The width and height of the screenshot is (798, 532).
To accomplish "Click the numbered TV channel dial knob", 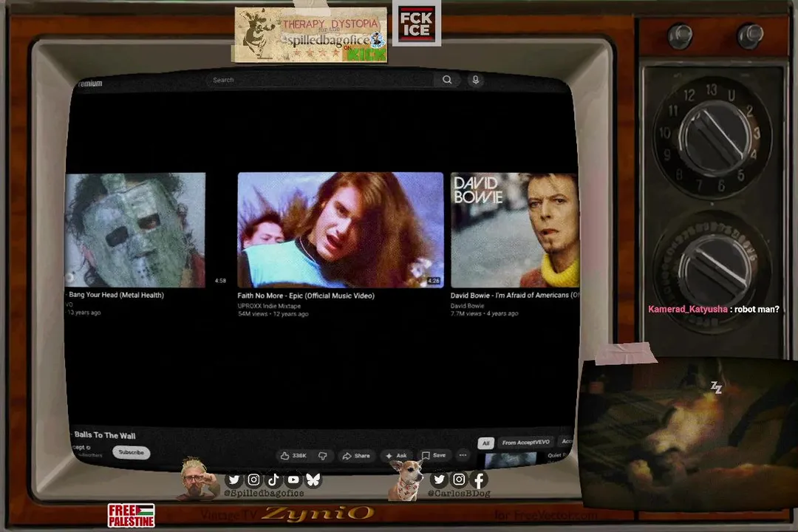I will click(x=714, y=137).
